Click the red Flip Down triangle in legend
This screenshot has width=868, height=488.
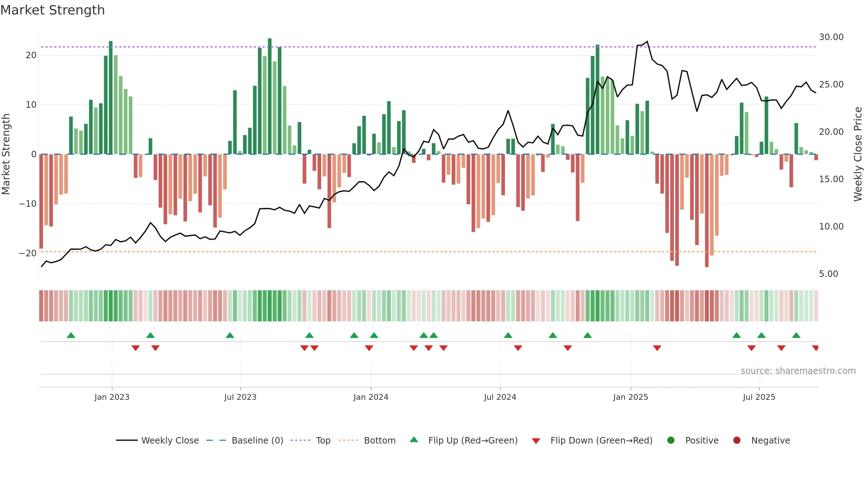point(536,441)
